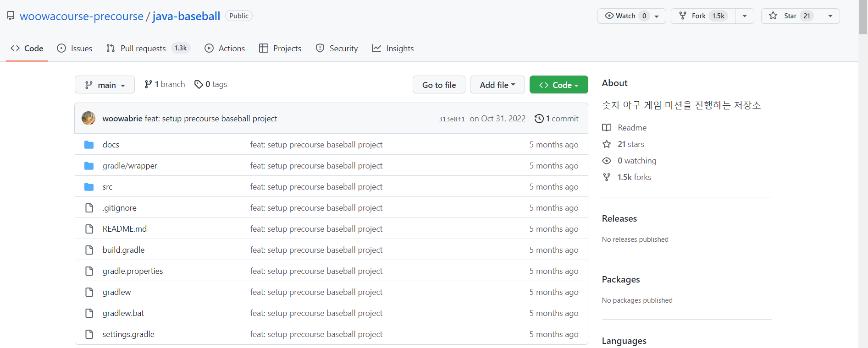
Task: Click the 1 branch link
Action: (x=165, y=84)
